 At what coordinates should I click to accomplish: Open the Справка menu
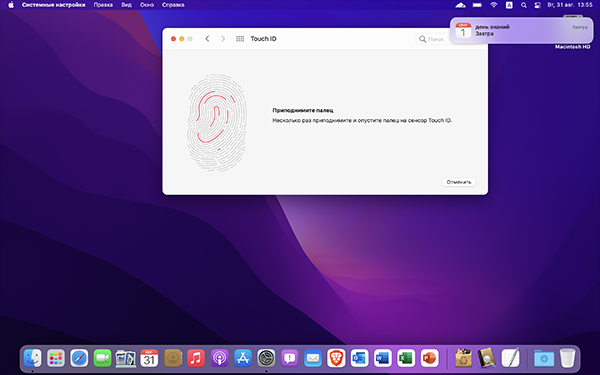[x=173, y=5]
